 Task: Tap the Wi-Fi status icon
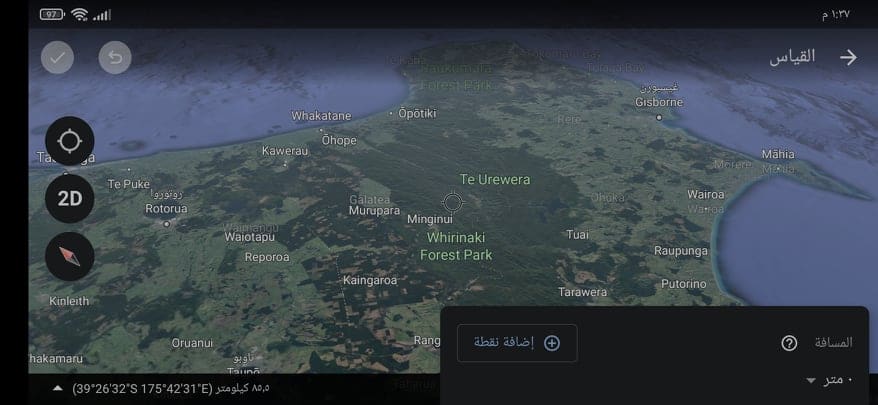80,15
